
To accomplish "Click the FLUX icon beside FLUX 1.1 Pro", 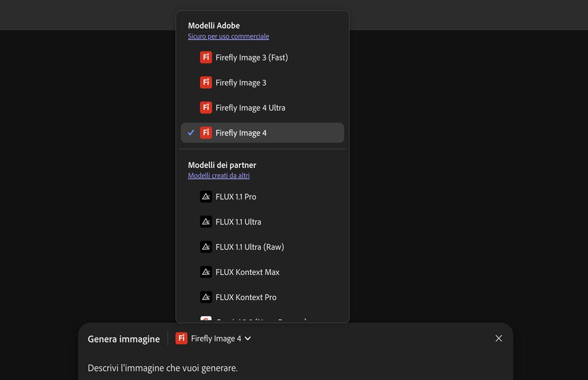I will click(206, 197).
